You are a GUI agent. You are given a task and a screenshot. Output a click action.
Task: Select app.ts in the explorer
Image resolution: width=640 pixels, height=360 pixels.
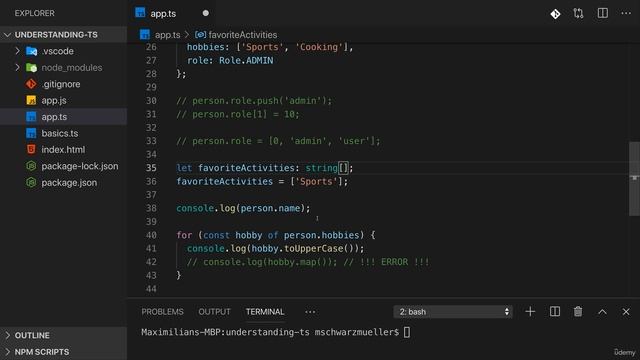click(63, 117)
